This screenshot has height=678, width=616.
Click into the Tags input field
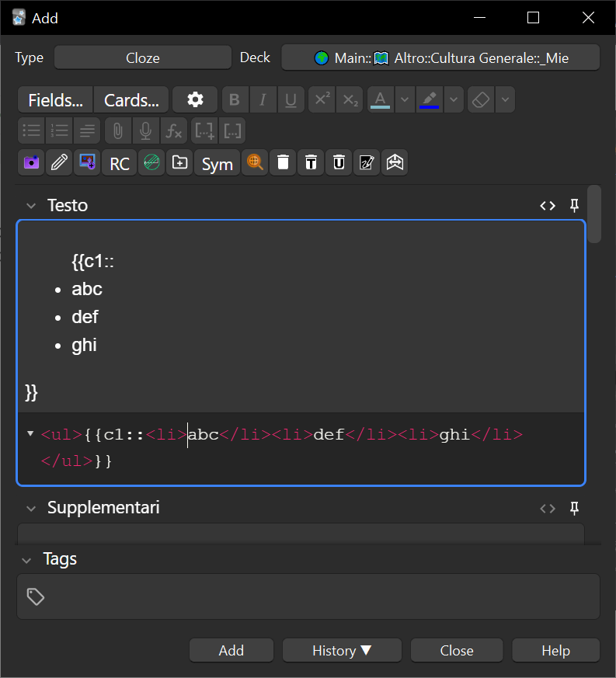311,596
